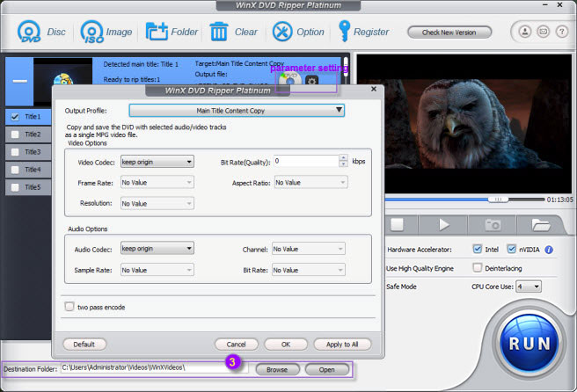The image size is (577, 392).
Task: Open the Frame Rate dropdown
Action: pos(157,183)
